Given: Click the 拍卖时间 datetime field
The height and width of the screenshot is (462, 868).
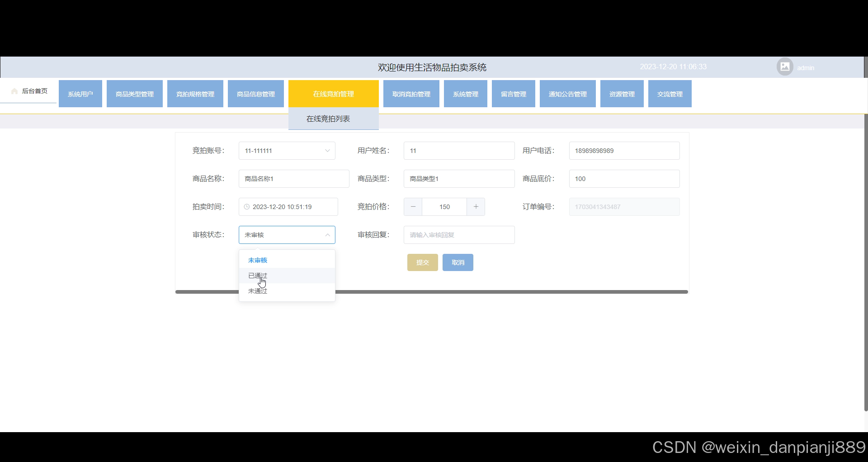Looking at the screenshot, I should pyautogui.click(x=288, y=207).
